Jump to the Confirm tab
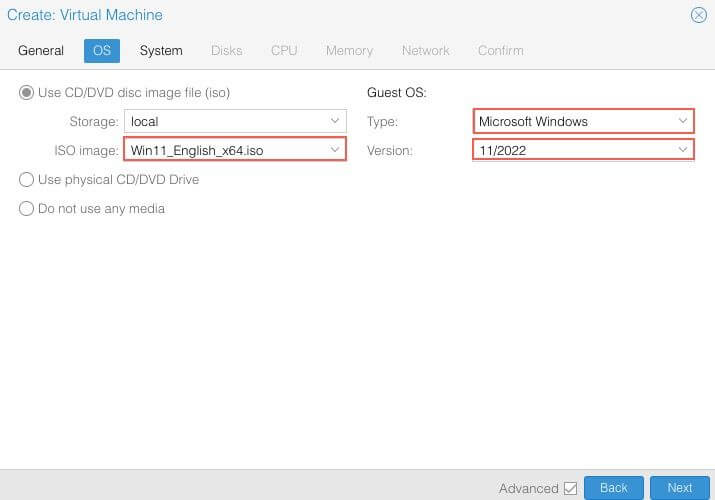715x500 pixels. 500,50
